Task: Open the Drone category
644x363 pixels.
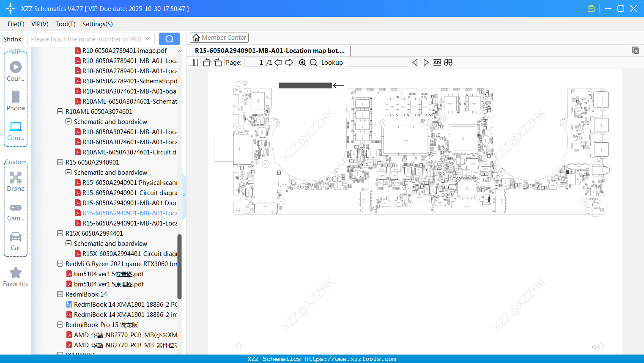Action: [16, 181]
